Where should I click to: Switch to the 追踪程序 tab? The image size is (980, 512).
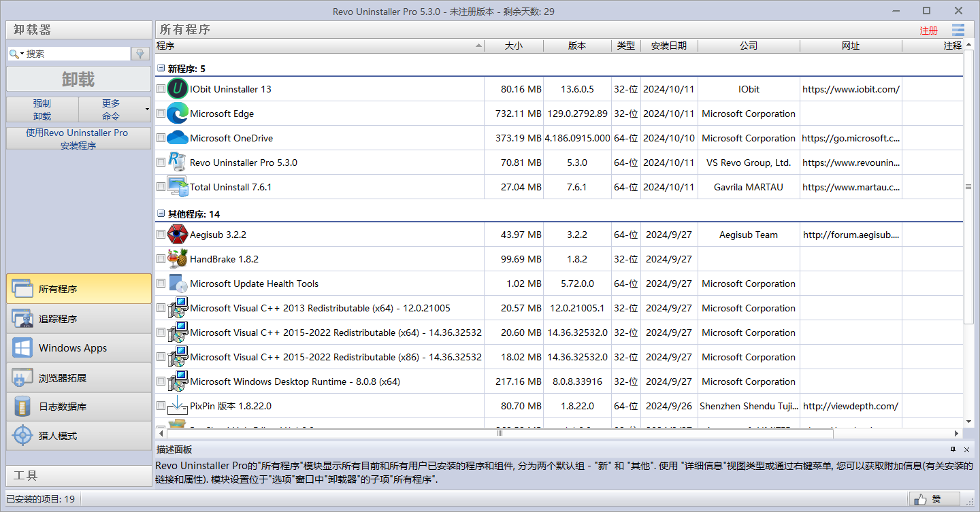(x=79, y=318)
